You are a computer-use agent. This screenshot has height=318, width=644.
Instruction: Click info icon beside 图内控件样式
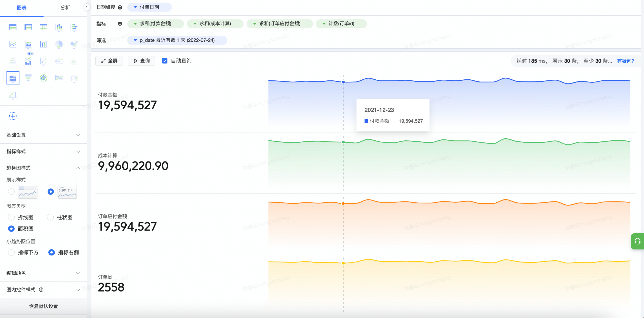41,290
